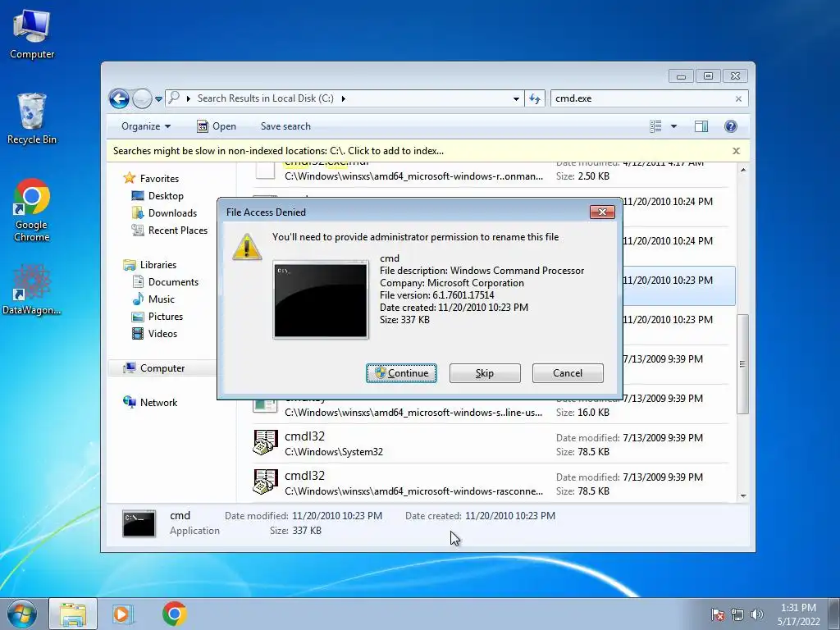840x630 pixels.
Task: Click Cancel in the dialog
Action: pos(568,373)
